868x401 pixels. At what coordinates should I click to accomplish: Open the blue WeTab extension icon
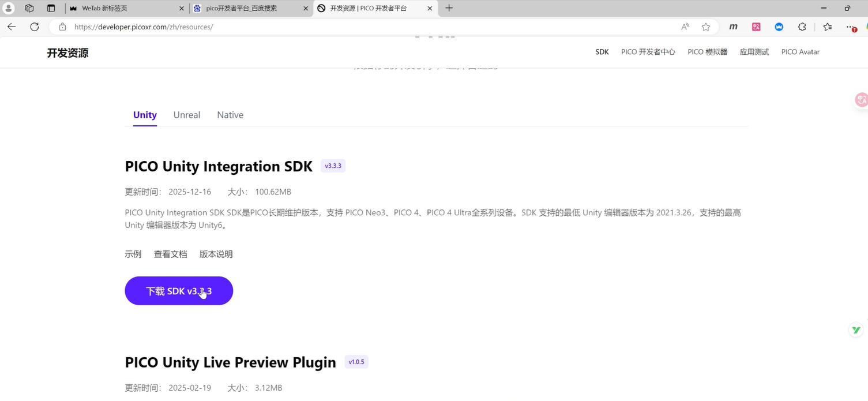coord(779,27)
